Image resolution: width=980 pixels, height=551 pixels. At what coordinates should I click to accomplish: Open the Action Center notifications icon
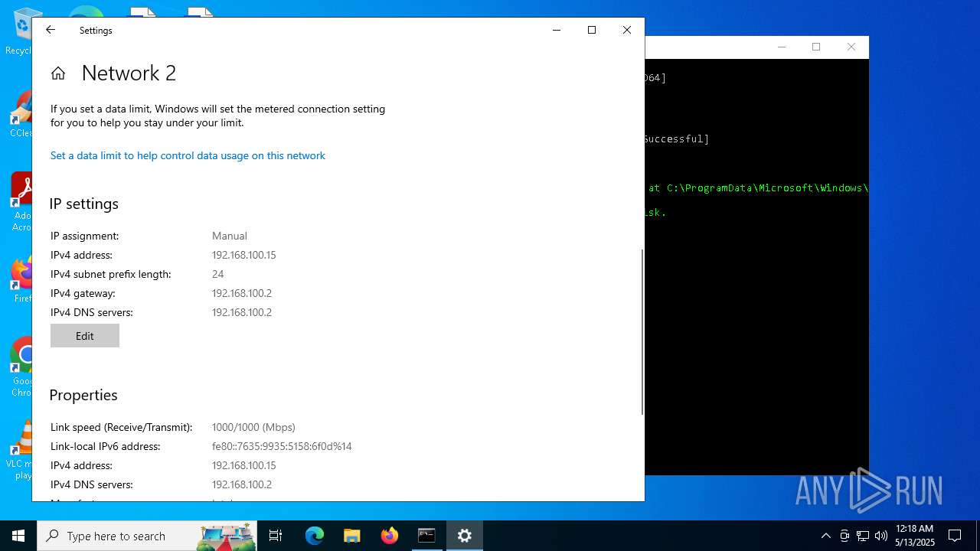(x=955, y=536)
